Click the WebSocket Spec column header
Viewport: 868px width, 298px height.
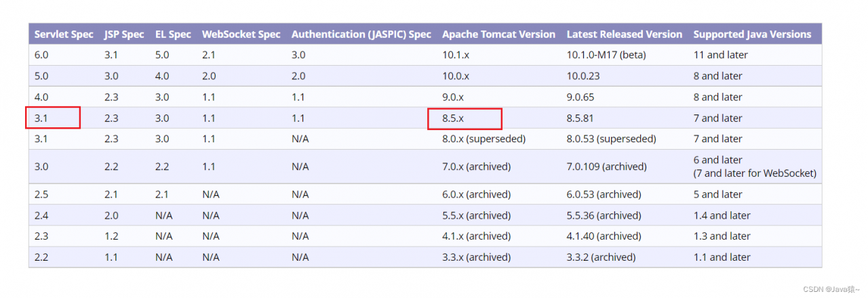point(241,34)
